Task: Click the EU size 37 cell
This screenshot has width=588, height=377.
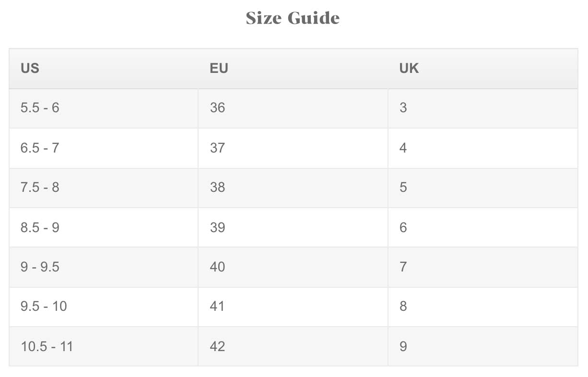Action: pos(217,148)
